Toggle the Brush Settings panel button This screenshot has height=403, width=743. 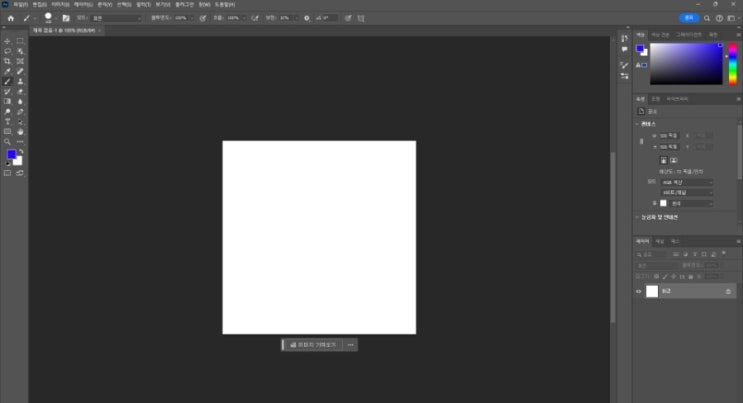pyautogui.click(x=66, y=18)
